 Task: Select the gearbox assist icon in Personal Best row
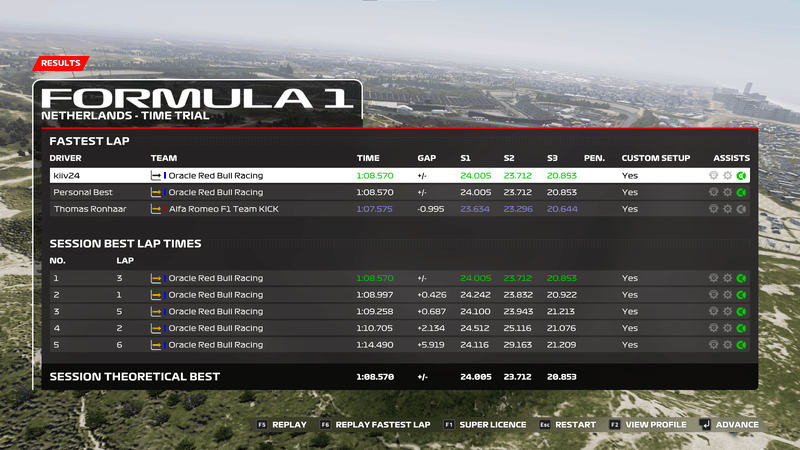[728, 192]
